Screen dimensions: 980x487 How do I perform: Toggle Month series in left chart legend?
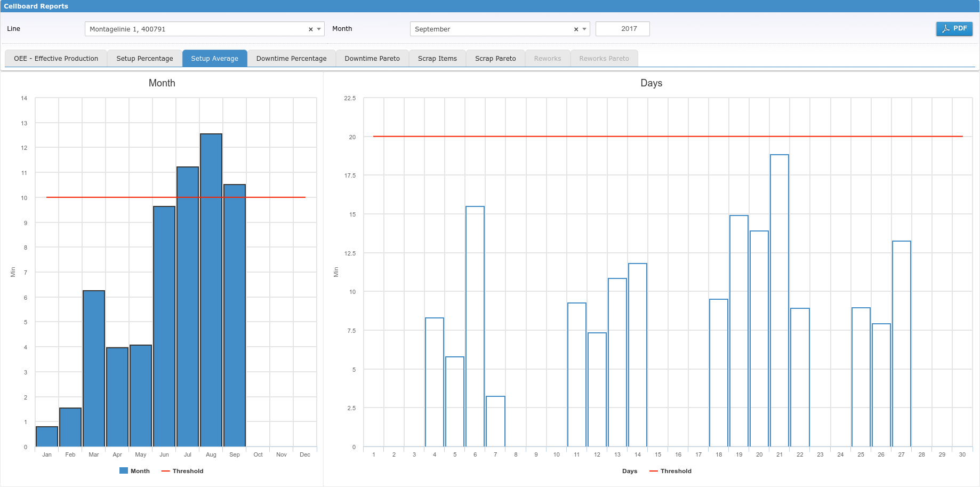[x=135, y=471]
